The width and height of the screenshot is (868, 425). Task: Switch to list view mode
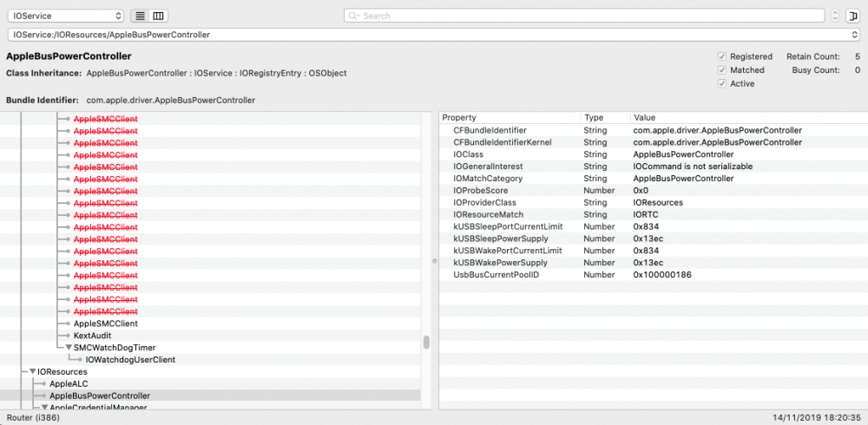(x=140, y=16)
